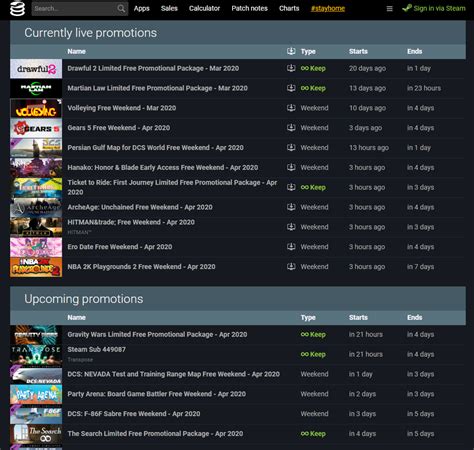Open the Calculator menu item
Screen dimensions: 474x450
(204, 8)
